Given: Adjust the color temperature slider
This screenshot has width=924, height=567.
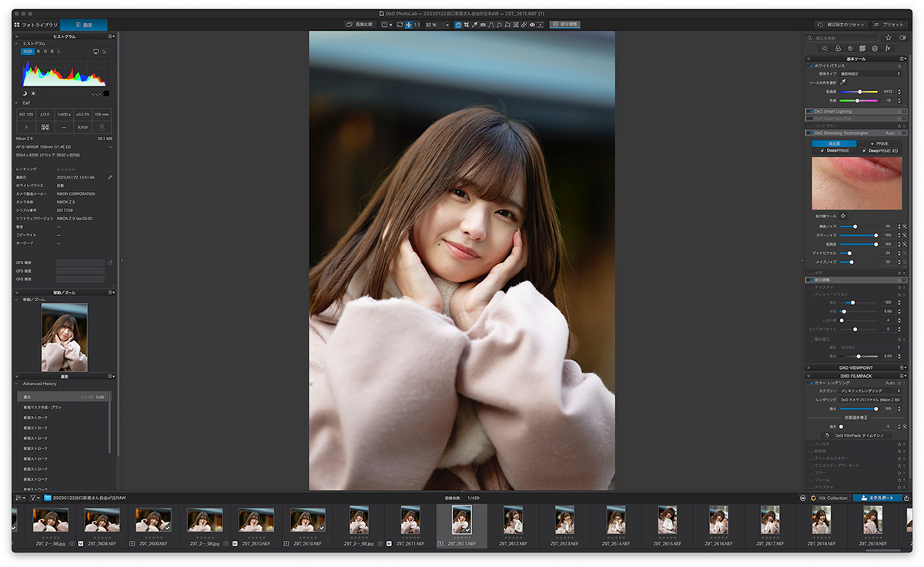Looking at the screenshot, I should pyautogui.click(x=859, y=92).
